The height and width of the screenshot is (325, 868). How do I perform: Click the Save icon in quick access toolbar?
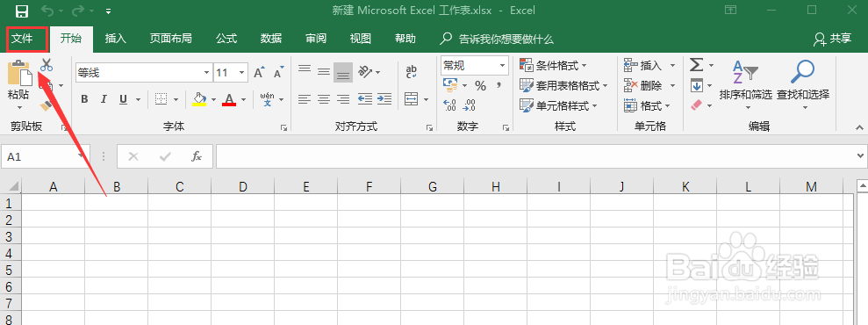(x=22, y=11)
